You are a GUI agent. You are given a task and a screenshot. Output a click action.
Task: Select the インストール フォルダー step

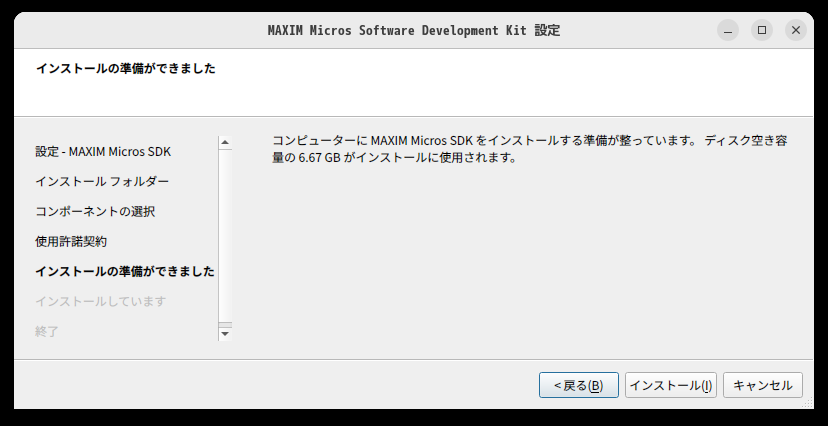[102, 182]
